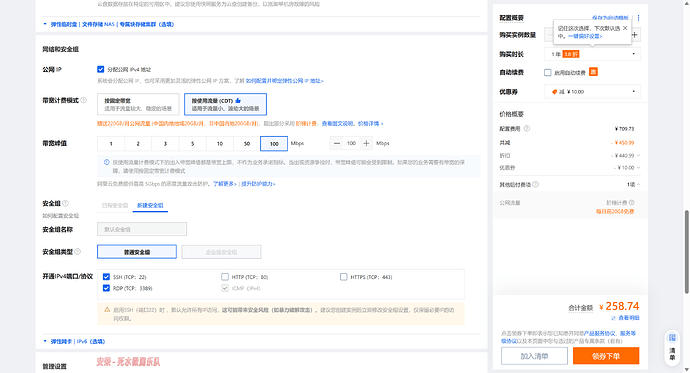Select 2 Mbps bandwidth peak
690x373 pixels.
point(138,143)
